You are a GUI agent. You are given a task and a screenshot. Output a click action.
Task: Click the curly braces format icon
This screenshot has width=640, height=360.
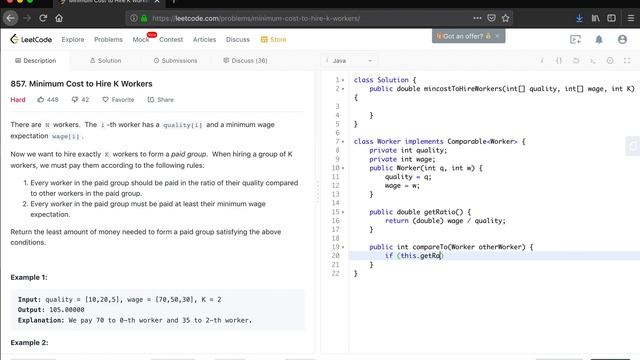click(559, 60)
